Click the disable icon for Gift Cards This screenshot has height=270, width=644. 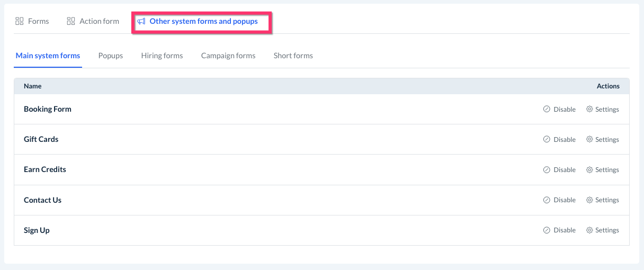[547, 139]
